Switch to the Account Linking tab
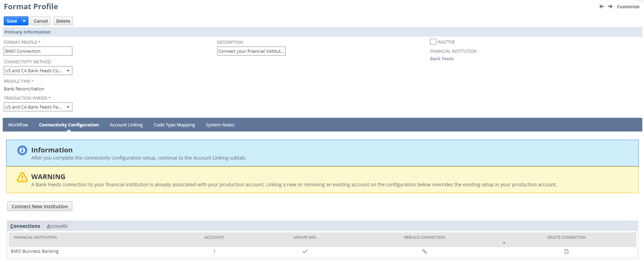 [126, 125]
